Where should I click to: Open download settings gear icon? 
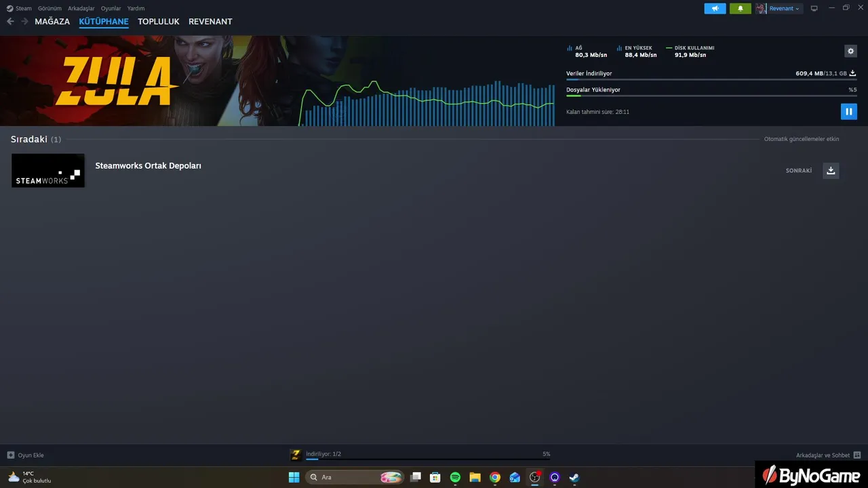(850, 51)
